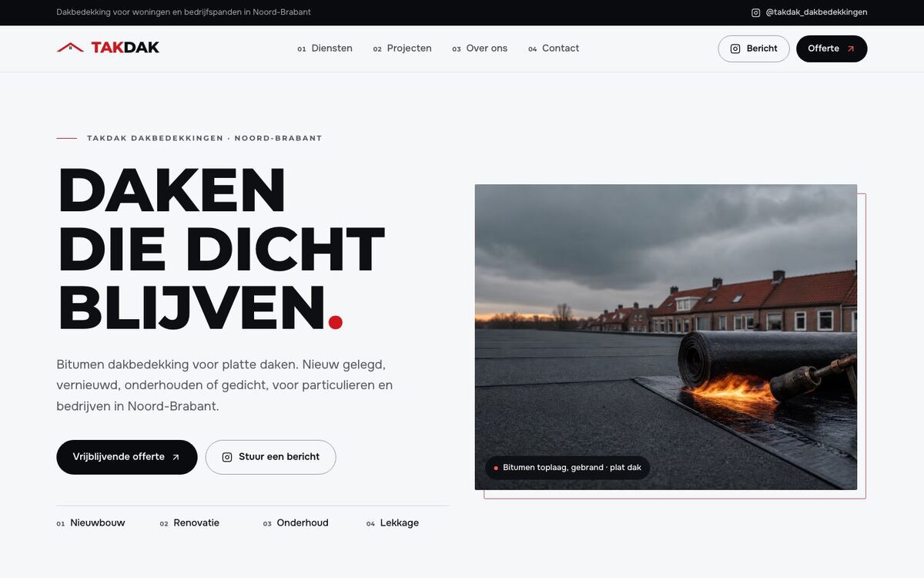Click the 'Bitumen dakbedekking voor platte daken' paragraph

pos(225,385)
